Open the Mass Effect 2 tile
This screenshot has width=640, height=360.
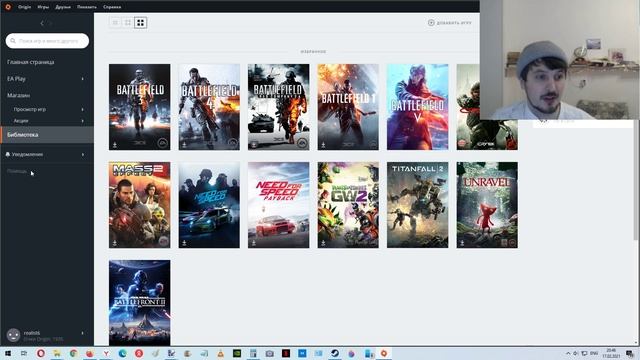coord(140,205)
